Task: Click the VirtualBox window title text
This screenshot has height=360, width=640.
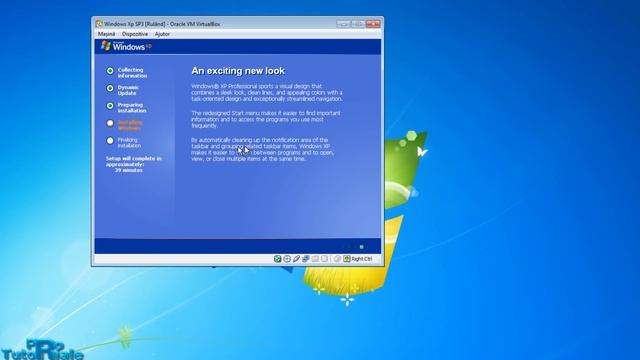Action: (162, 24)
